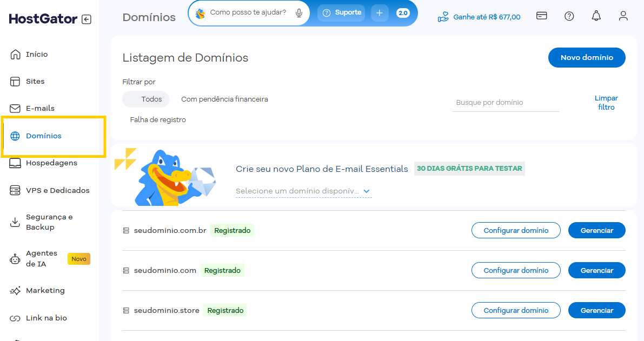Image resolution: width=644 pixels, height=341 pixels.
Task: Click the Marketing sparkle icon
Action: tap(15, 291)
